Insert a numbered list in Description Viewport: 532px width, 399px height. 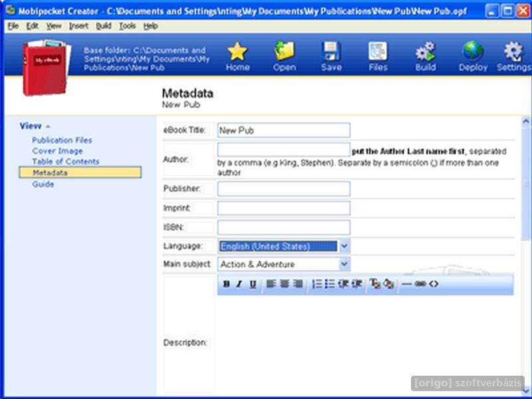317,284
